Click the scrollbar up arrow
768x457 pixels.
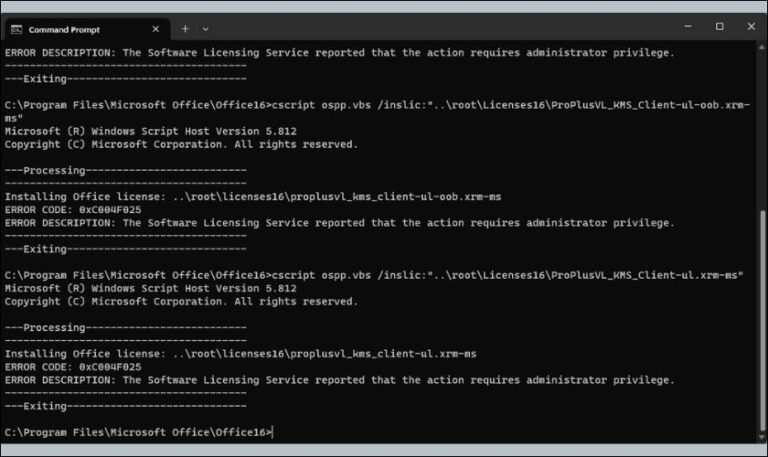pos(762,48)
